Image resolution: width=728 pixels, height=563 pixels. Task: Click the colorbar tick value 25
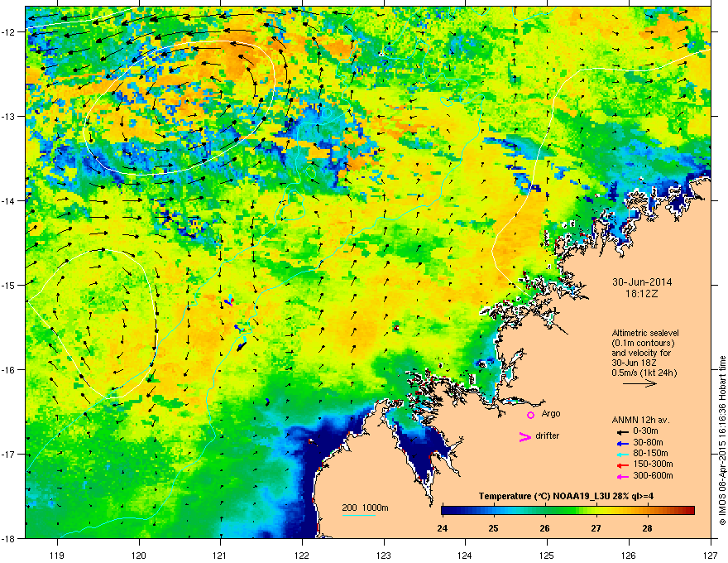(x=494, y=528)
